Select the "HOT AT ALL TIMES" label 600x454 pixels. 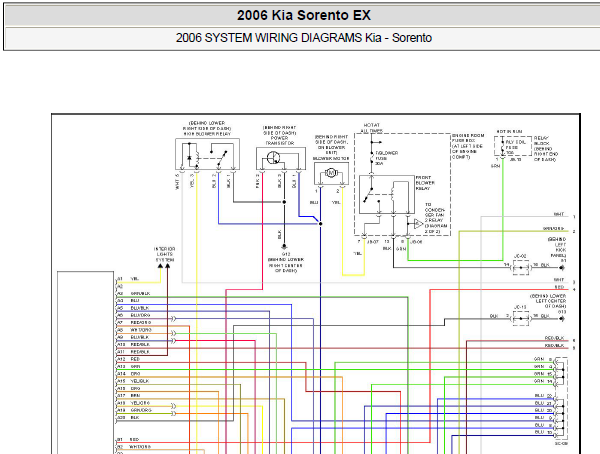(x=372, y=128)
